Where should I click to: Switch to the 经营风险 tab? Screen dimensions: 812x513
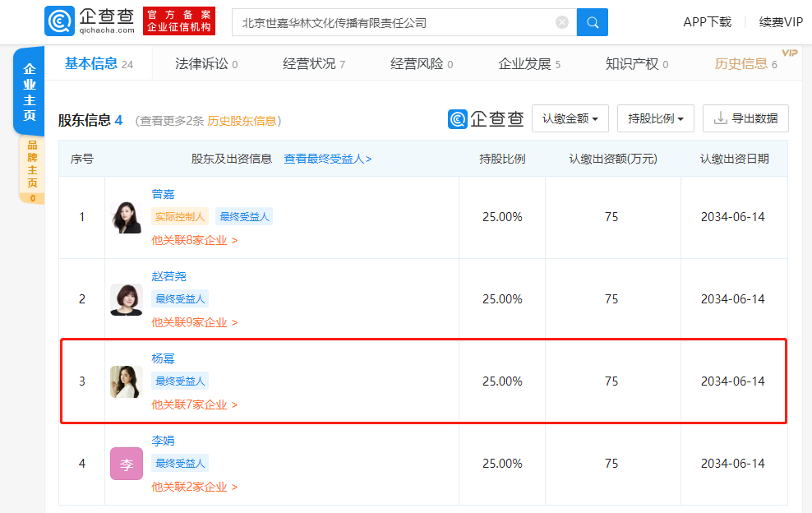pos(422,64)
